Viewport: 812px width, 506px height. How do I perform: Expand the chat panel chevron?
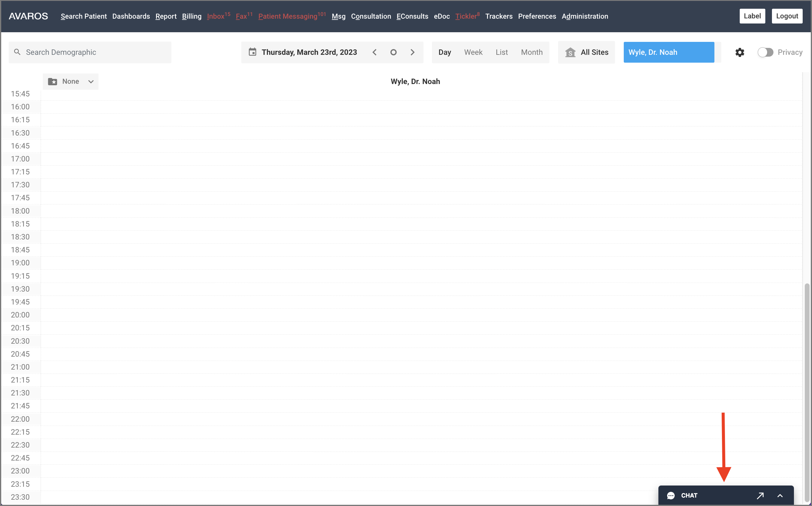(x=780, y=496)
